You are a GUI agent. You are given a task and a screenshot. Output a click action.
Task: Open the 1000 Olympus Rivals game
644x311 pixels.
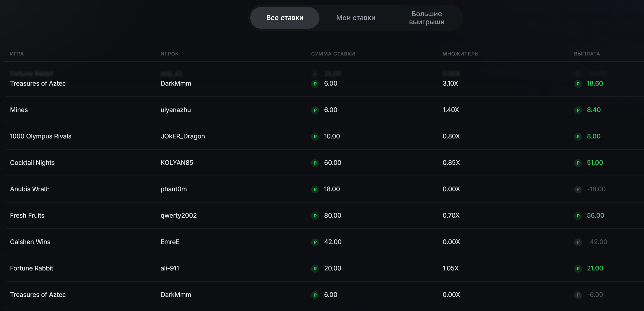pos(41,136)
